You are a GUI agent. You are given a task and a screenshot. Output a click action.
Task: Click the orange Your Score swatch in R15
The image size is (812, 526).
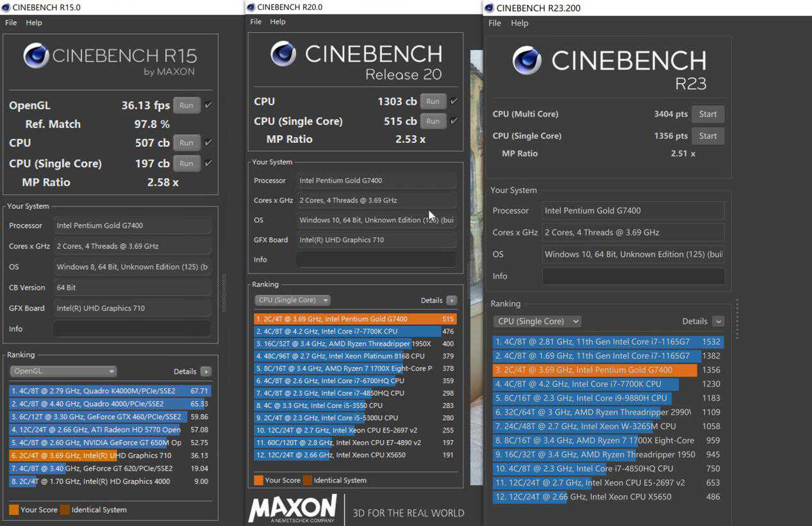pyautogui.click(x=13, y=510)
